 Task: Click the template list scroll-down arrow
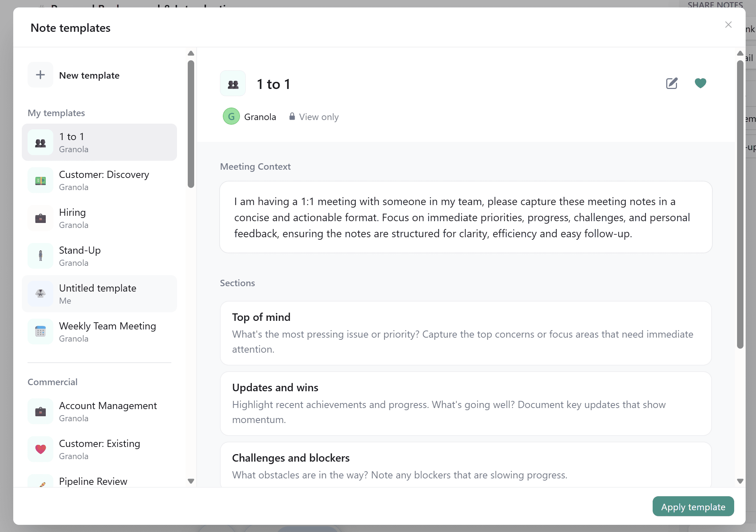coord(191,481)
